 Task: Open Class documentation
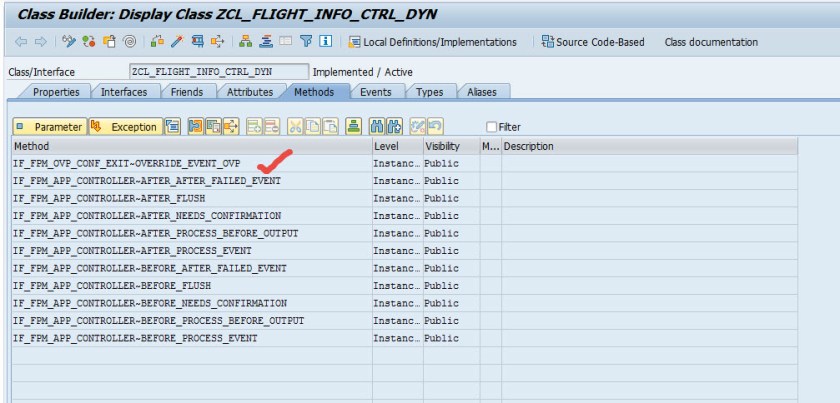pyautogui.click(x=711, y=42)
